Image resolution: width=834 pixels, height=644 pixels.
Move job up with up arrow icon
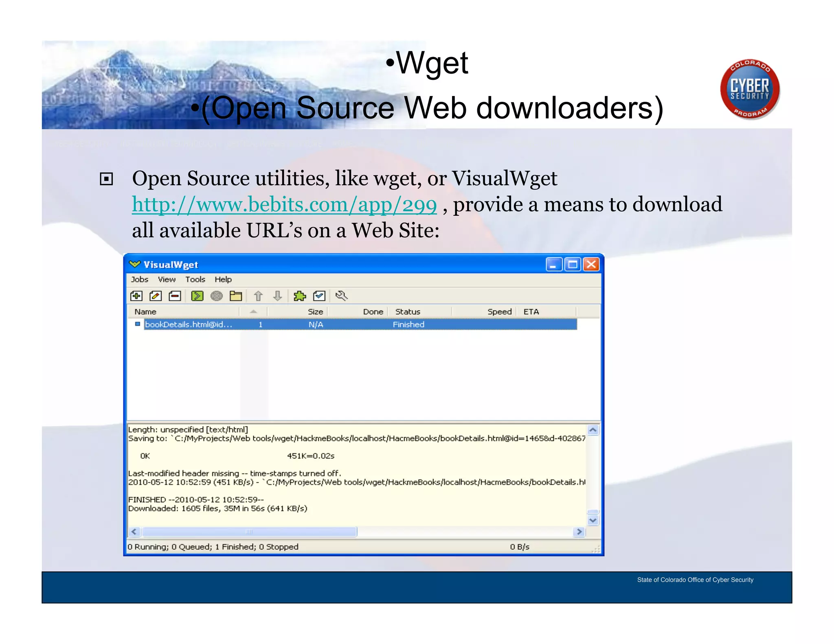click(x=258, y=296)
